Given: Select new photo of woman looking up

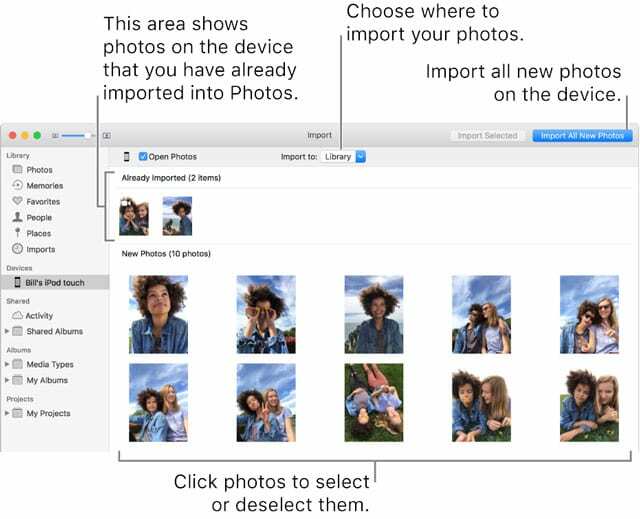Looking at the screenshot, I should (x=158, y=314).
